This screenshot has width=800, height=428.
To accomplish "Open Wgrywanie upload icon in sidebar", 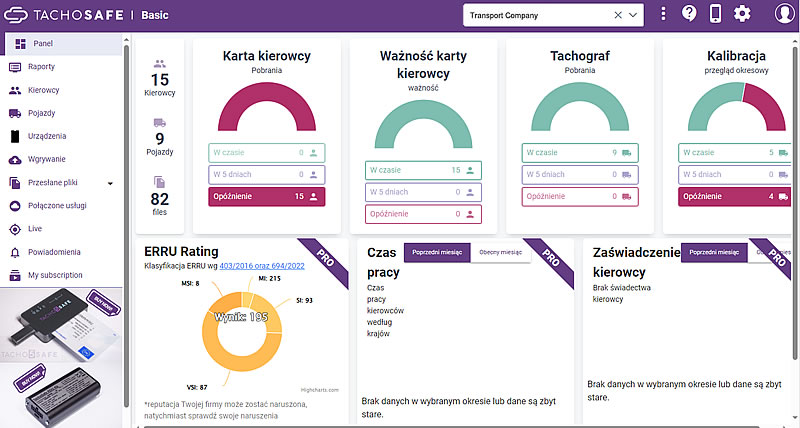I will [15, 160].
